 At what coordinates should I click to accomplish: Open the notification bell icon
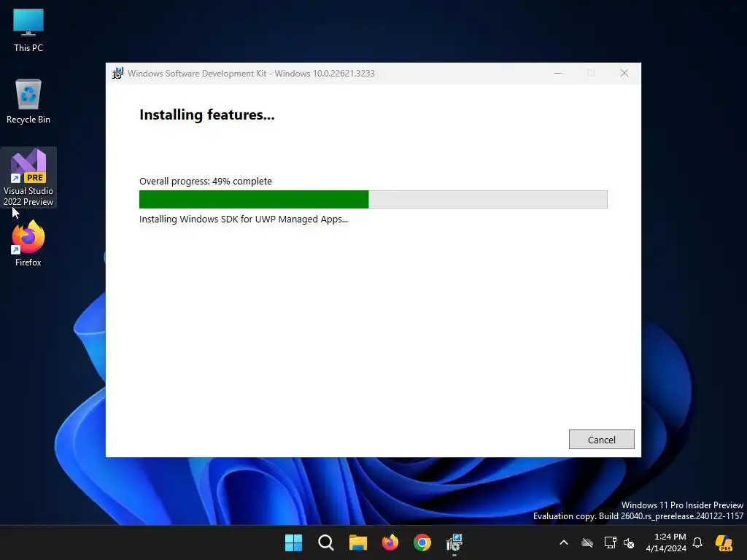697,542
